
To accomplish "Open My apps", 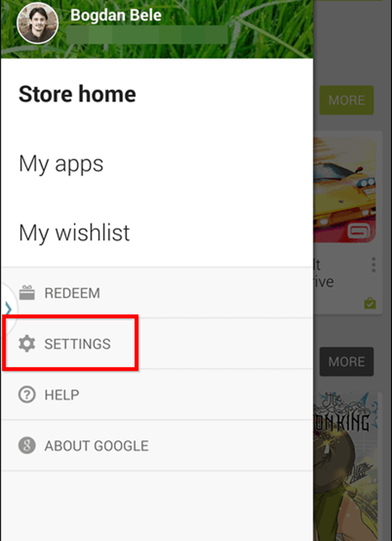I will (x=61, y=163).
